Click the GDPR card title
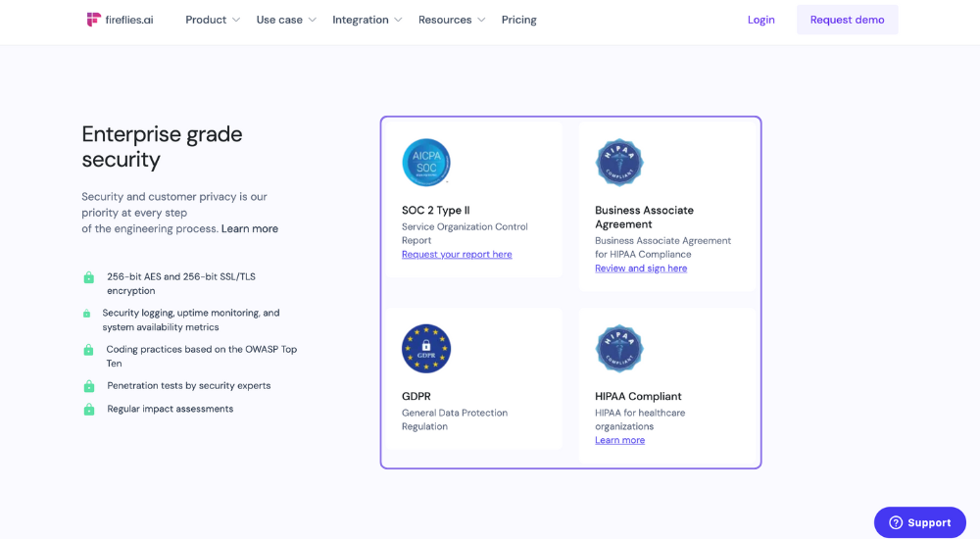 click(x=416, y=397)
